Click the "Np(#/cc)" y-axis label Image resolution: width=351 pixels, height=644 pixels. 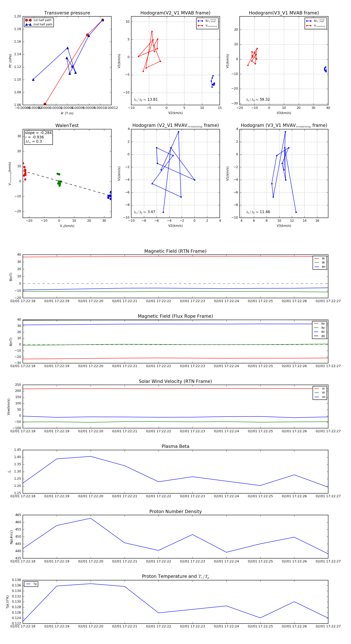[x=11, y=537]
